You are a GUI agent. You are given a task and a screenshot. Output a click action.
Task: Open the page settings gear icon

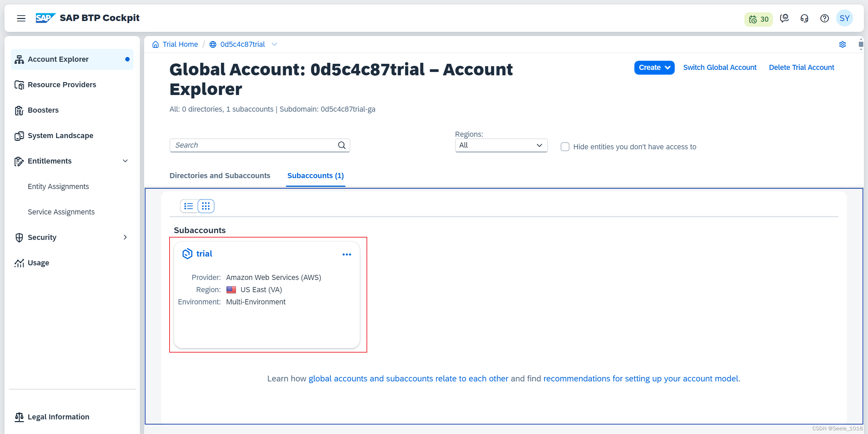842,44
